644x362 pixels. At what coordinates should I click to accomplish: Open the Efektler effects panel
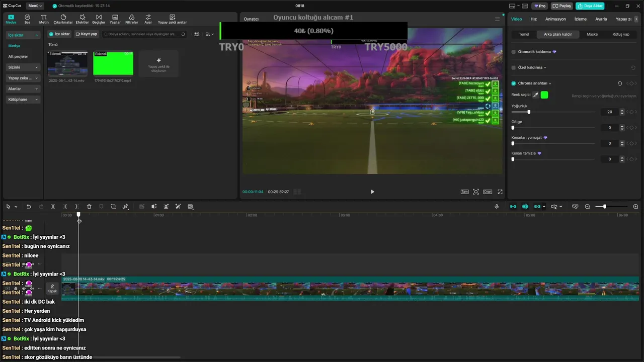[82, 19]
